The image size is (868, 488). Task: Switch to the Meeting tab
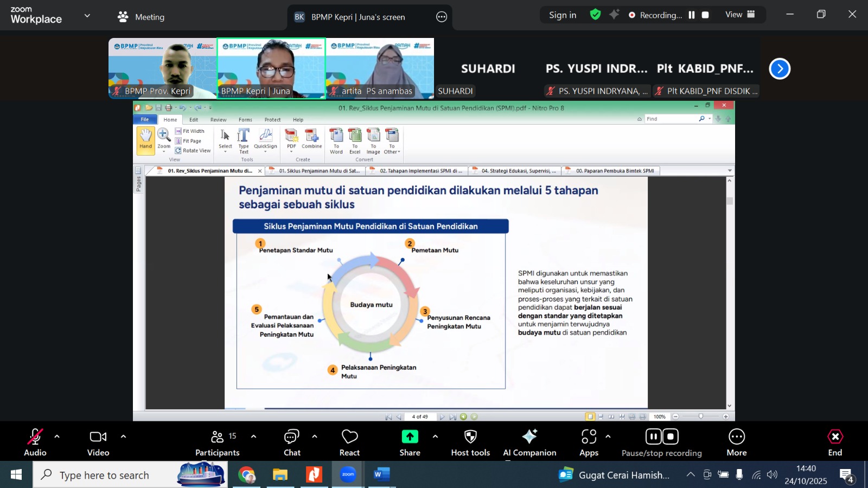tap(141, 17)
